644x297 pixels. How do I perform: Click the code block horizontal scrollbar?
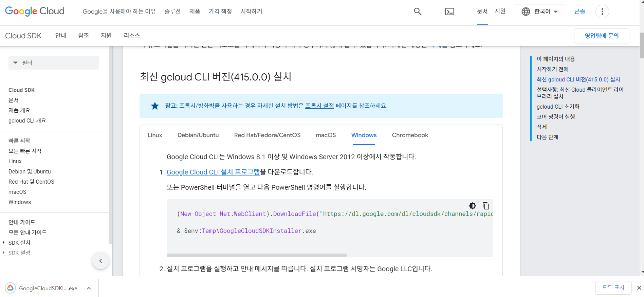(257, 255)
